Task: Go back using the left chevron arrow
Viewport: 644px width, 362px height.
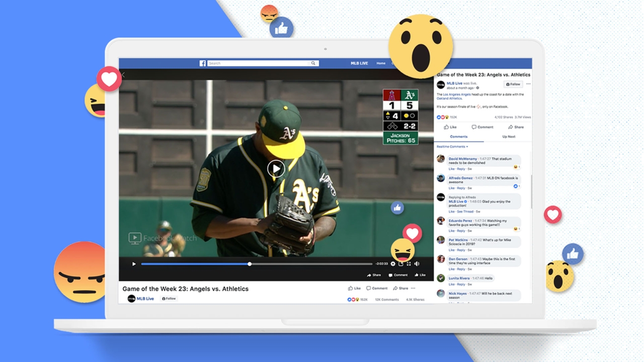Action: click(123, 75)
